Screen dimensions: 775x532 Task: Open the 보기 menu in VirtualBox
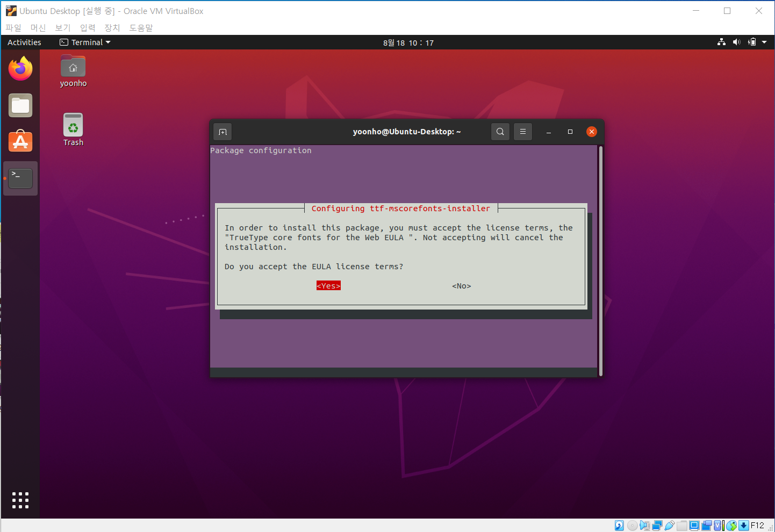(63, 27)
